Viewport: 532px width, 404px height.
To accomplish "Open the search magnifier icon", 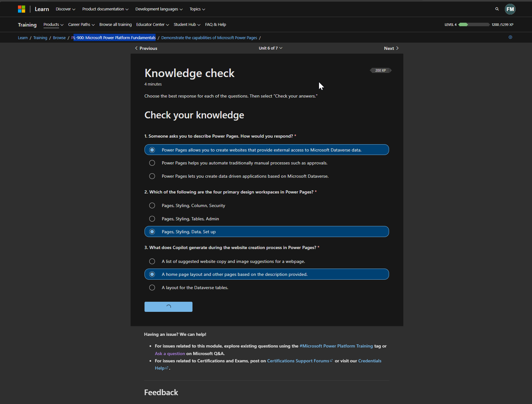I will pyautogui.click(x=497, y=9).
